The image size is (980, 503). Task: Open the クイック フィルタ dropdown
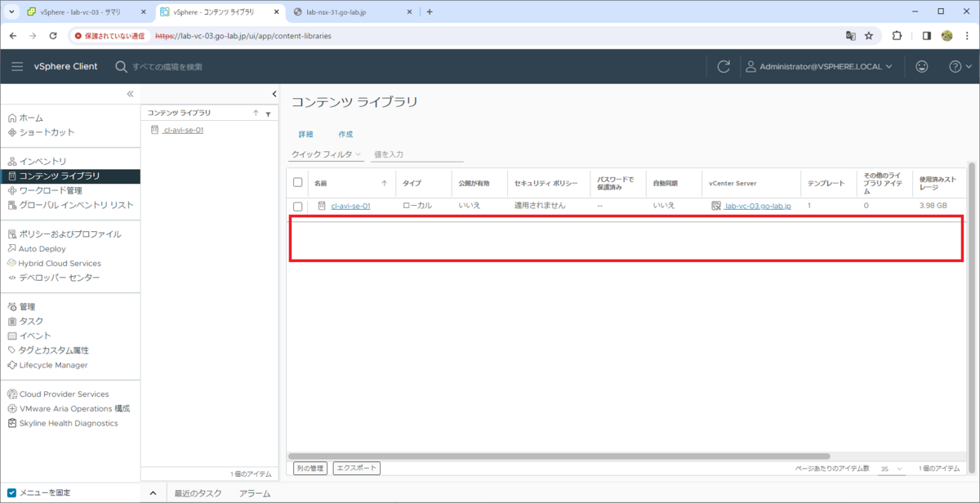tap(327, 154)
